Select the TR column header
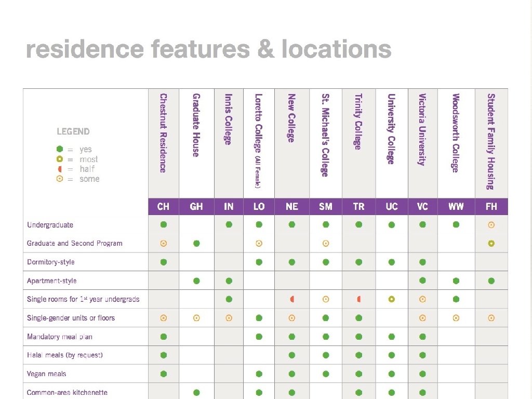This screenshot has width=532, height=399. tap(359, 207)
